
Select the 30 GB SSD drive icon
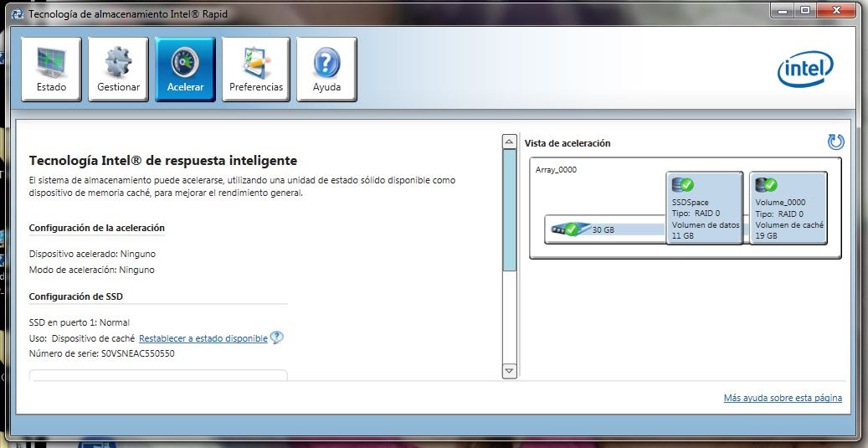coord(566,229)
